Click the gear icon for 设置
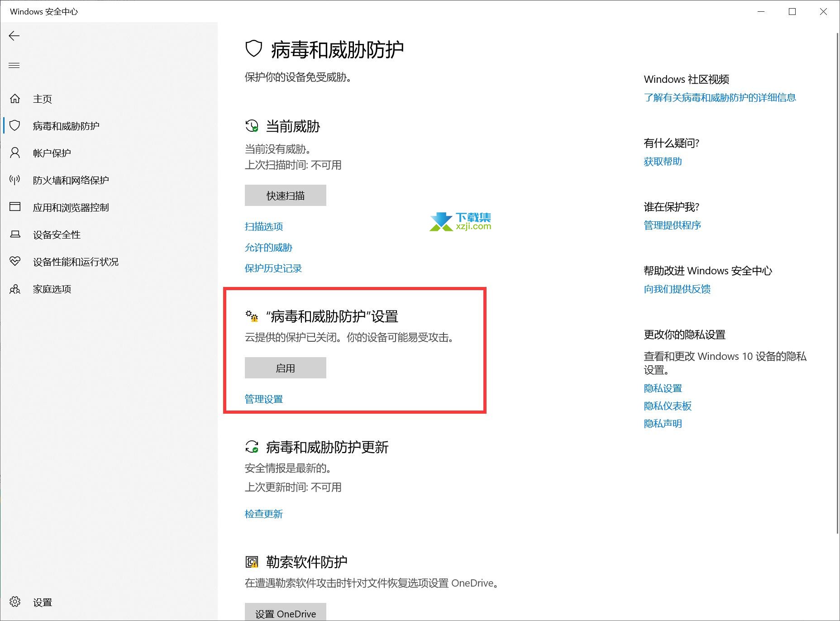 tap(15, 602)
